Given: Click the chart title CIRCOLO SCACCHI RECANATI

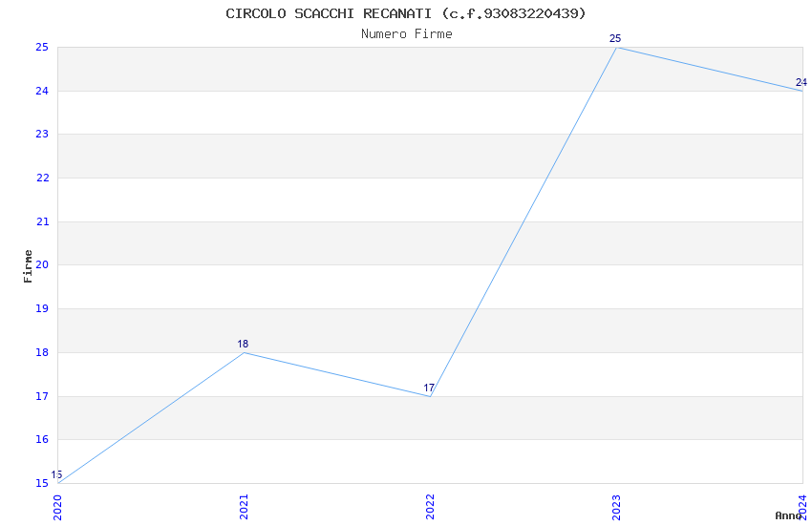Looking at the screenshot, I should tap(405, 13).
